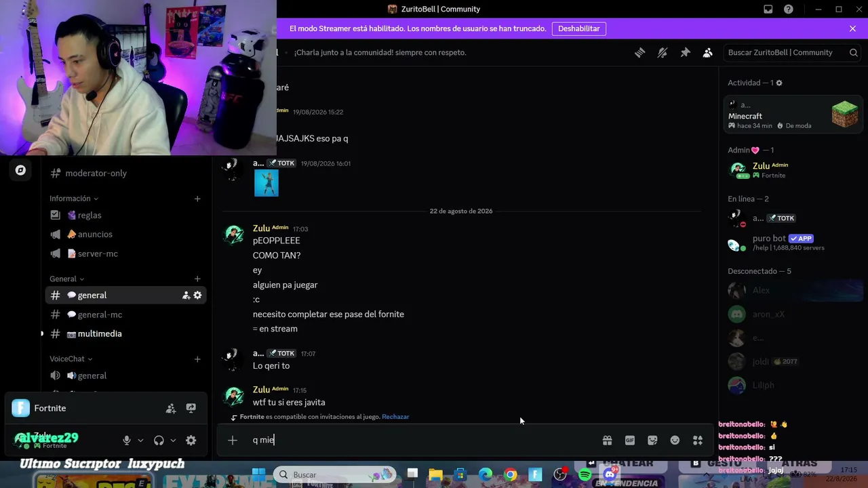Screen dimensions: 868x488
Task: Toggle channel notification bell icon
Action: (x=663, y=52)
